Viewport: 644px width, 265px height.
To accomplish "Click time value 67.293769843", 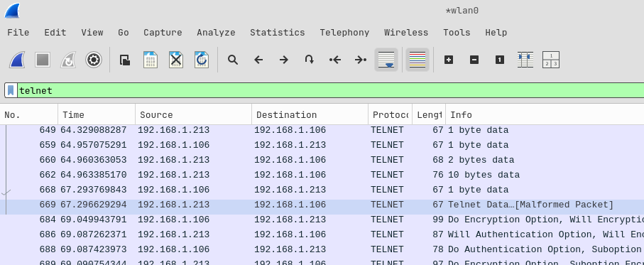I will (x=94, y=190).
